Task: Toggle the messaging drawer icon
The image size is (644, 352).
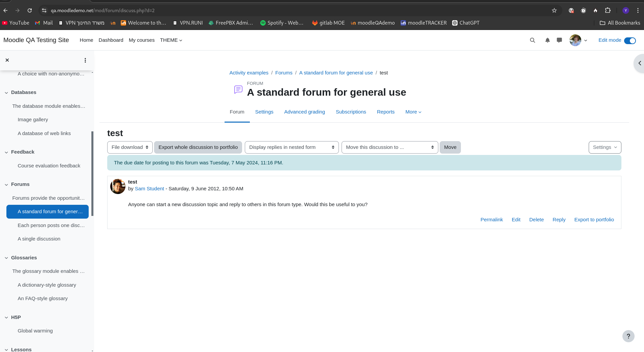Action: 559,40
